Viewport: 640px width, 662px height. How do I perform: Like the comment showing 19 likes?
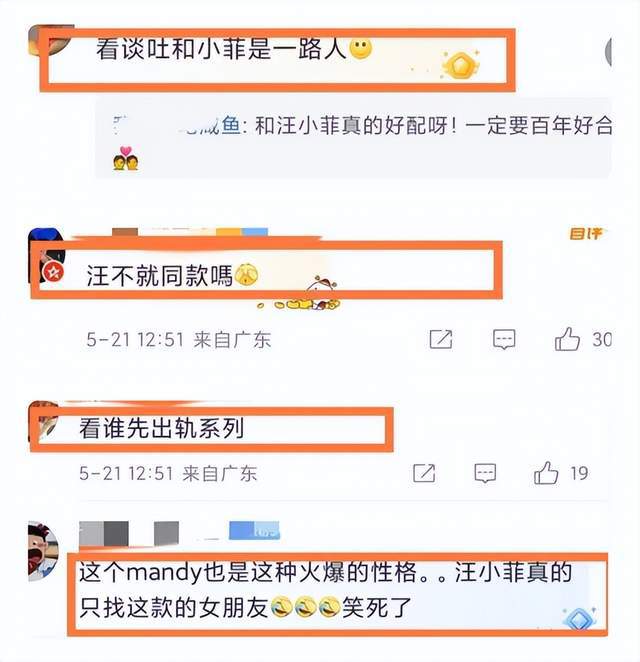pos(546,473)
